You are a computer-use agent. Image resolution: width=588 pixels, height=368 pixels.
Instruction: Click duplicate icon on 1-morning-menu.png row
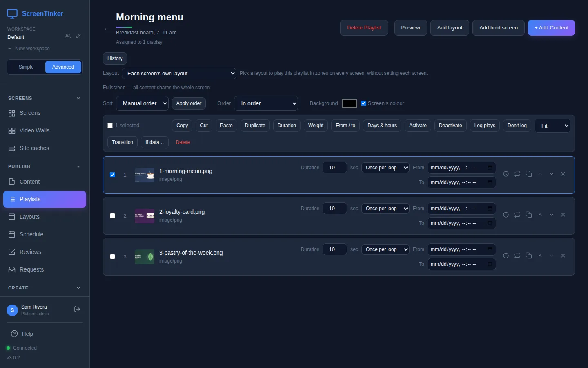[529, 174]
